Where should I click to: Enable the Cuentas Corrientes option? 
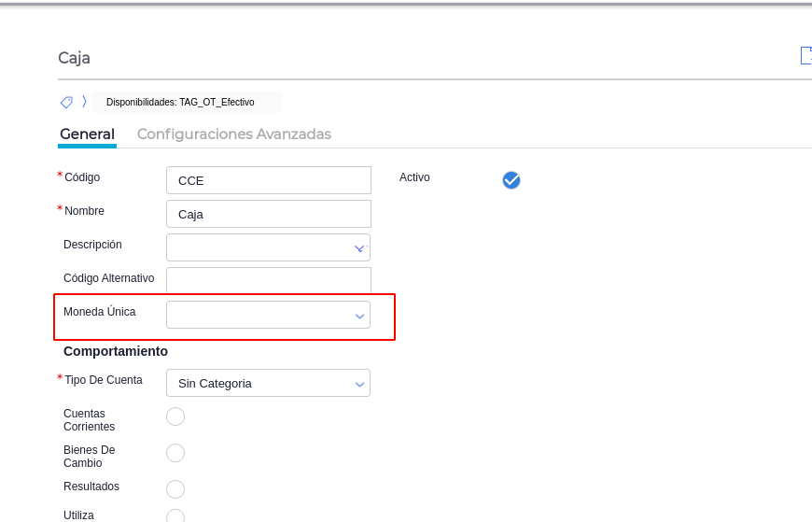pyautogui.click(x=175, y=416)
